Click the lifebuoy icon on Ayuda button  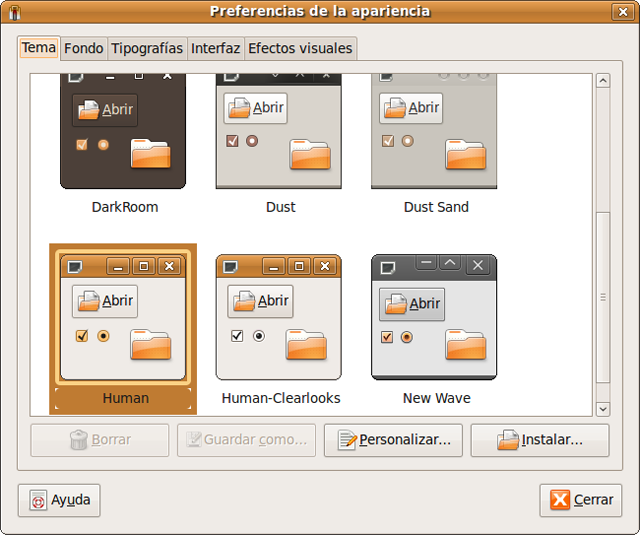[38, 500]
